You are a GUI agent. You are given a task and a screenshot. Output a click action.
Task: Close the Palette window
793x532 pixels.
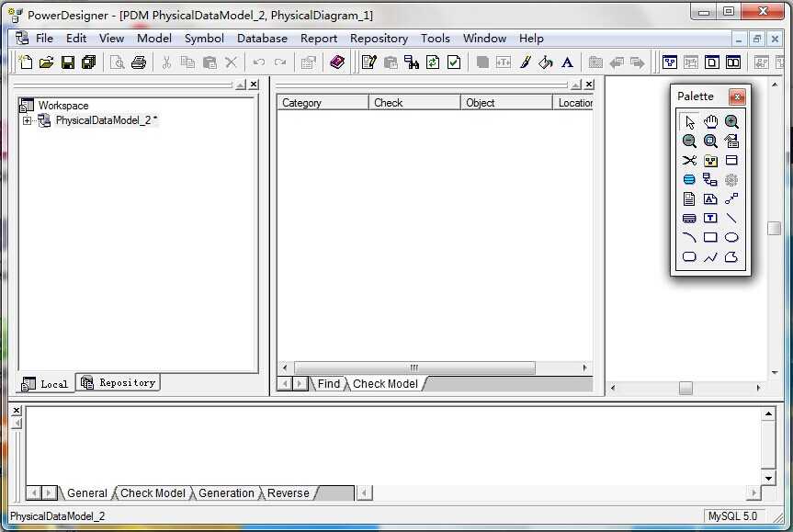coord(737,96)
